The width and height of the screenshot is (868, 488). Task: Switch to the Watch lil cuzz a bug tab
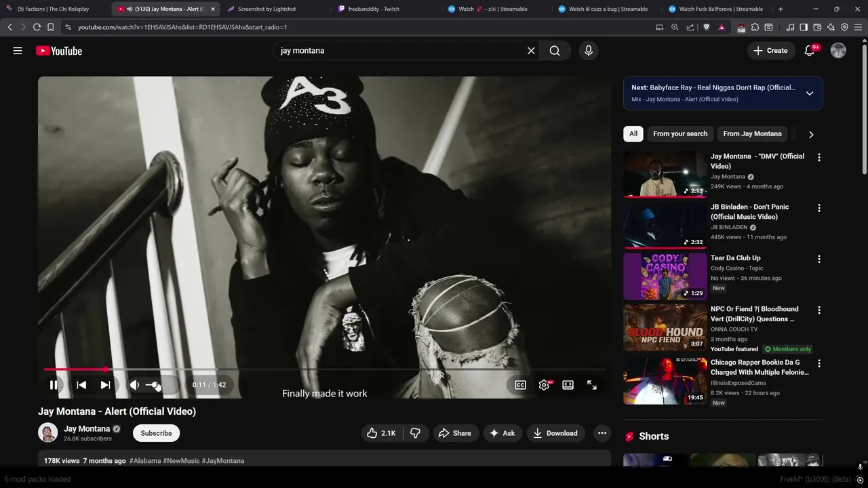(x=608, y=9)
